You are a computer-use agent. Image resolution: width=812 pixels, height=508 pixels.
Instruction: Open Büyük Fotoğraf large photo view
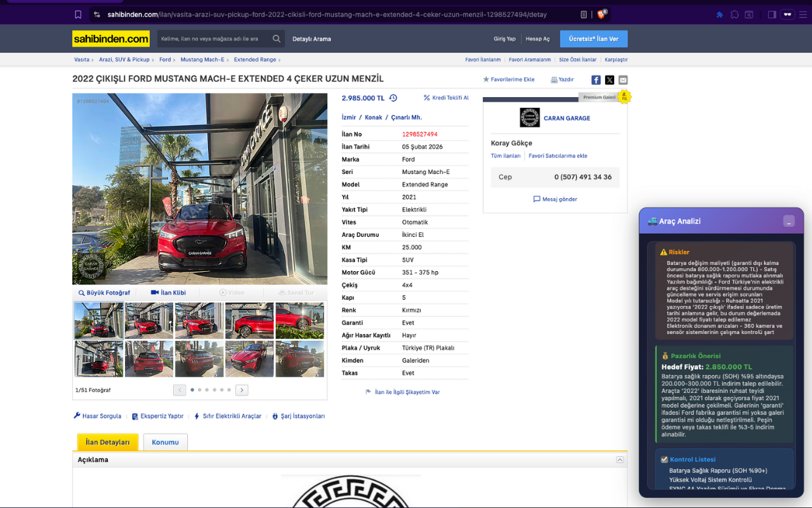(104, 293)
